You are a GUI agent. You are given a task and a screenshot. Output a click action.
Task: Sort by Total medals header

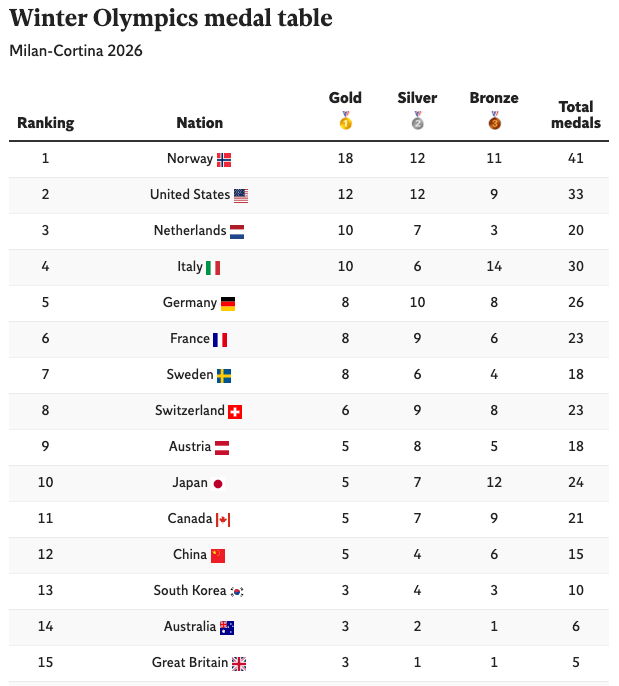[x=576, y=114]
